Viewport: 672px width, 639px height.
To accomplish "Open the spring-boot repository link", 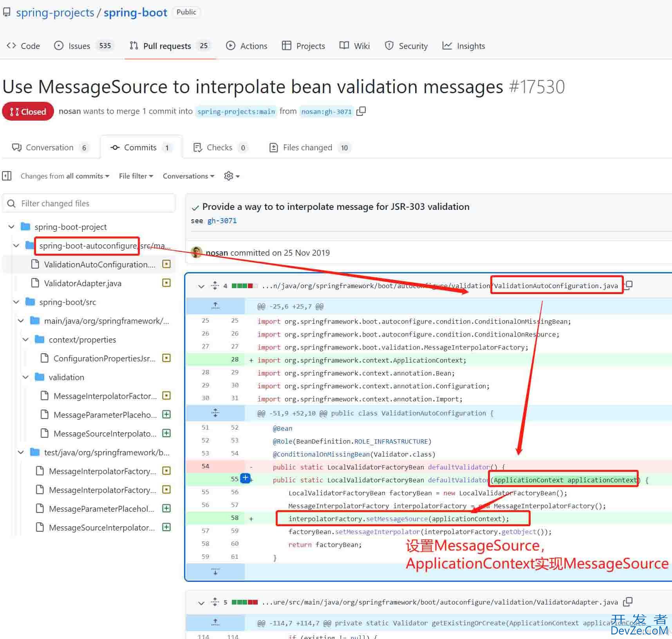I will (x=135, y=13).
